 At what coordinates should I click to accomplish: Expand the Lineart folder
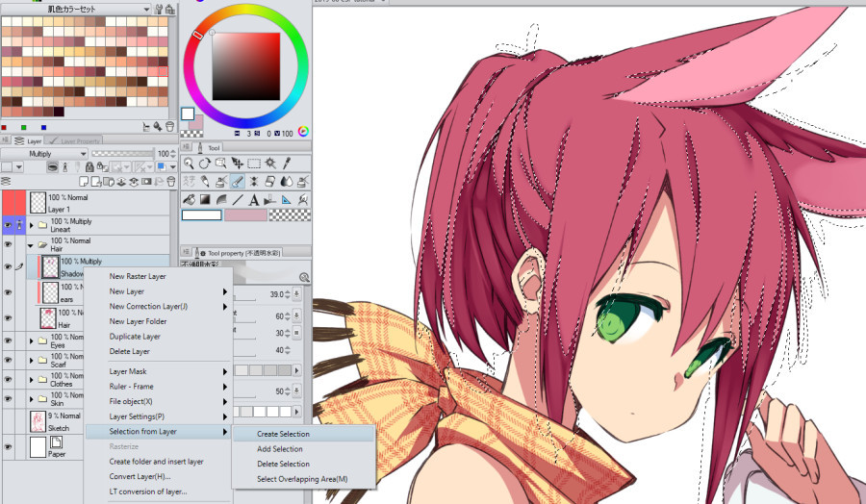(32, 225)
